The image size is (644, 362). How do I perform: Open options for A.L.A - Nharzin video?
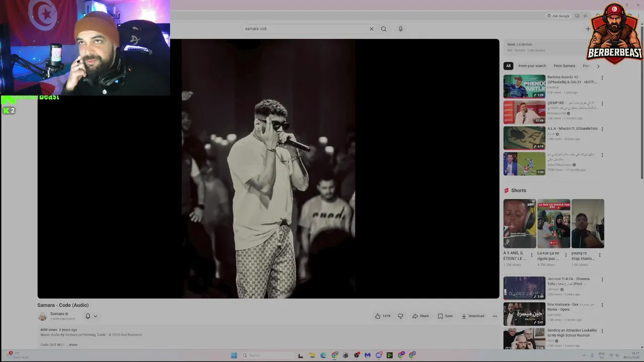coord(602,129)
